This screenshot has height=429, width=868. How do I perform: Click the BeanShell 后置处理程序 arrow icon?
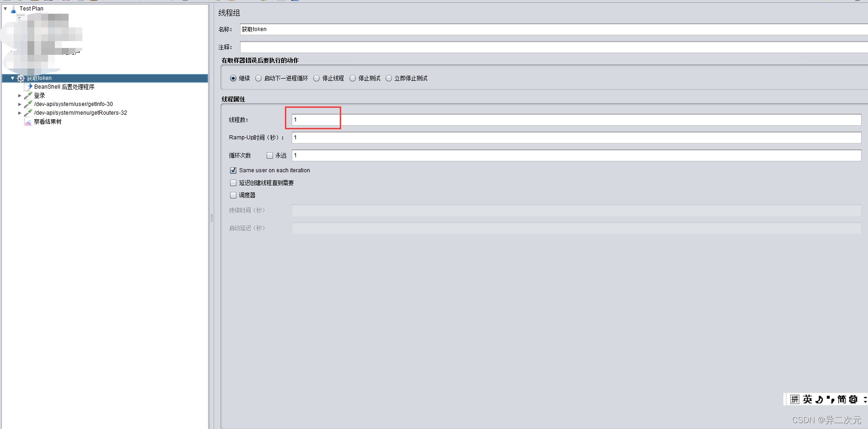[x=29, y=87]
